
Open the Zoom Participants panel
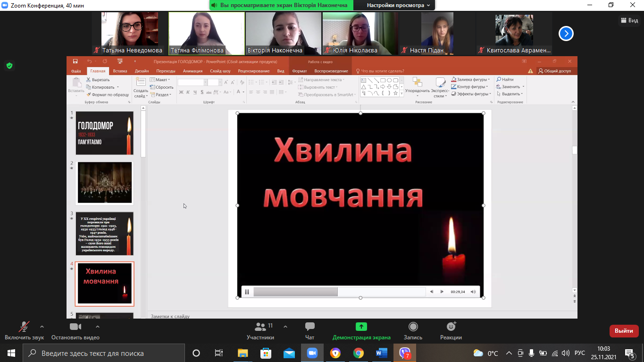click(260, 330)
